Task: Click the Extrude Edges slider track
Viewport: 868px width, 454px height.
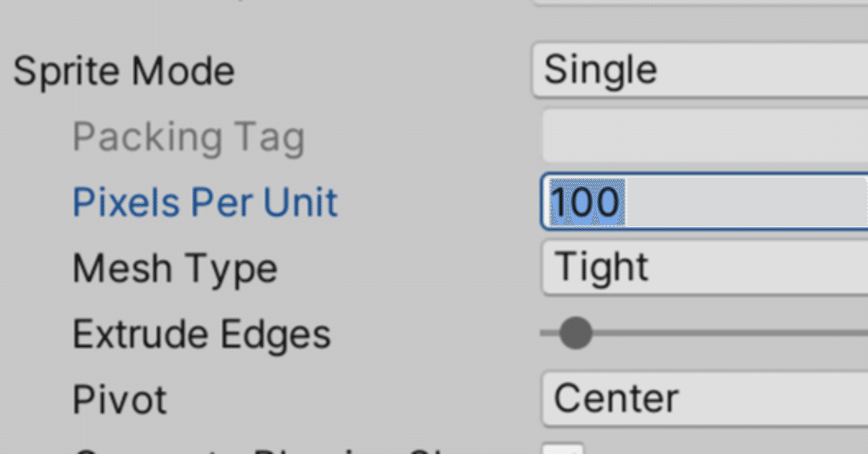Action: 712,333
